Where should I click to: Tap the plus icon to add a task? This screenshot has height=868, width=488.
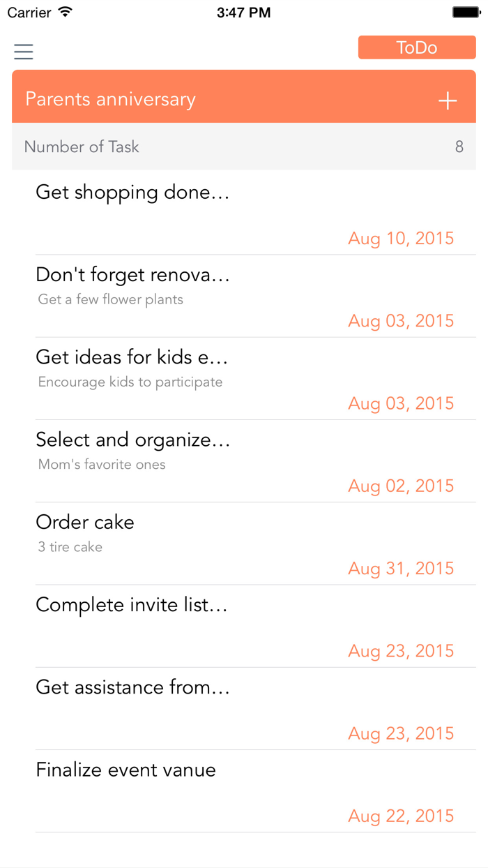coord(447,100)
